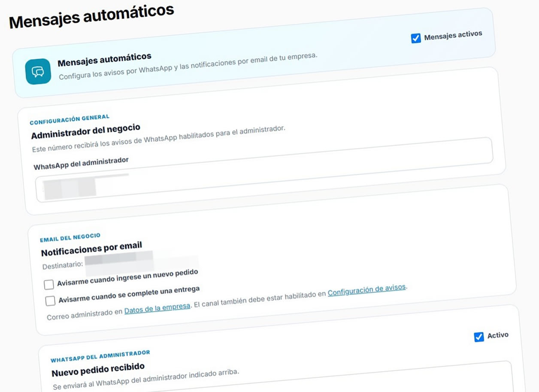The width and height of the screenshot is (539, 392).
Task: Click the Destinatario label
Action: 63,265
